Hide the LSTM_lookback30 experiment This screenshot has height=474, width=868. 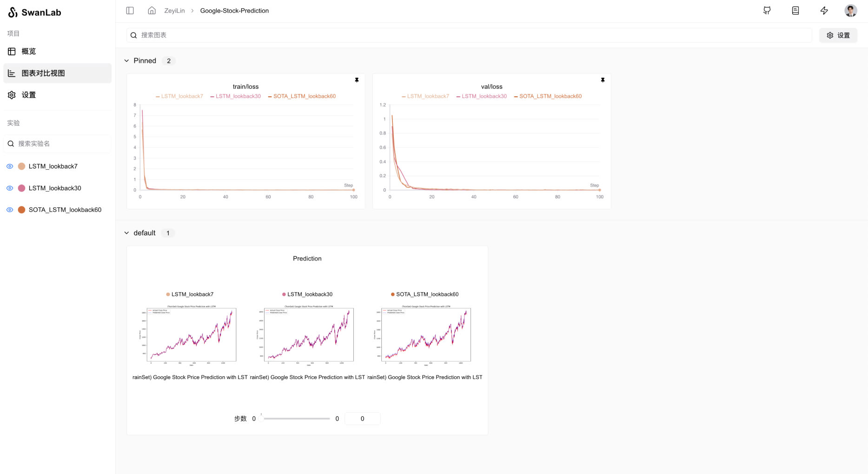[10, 188]
